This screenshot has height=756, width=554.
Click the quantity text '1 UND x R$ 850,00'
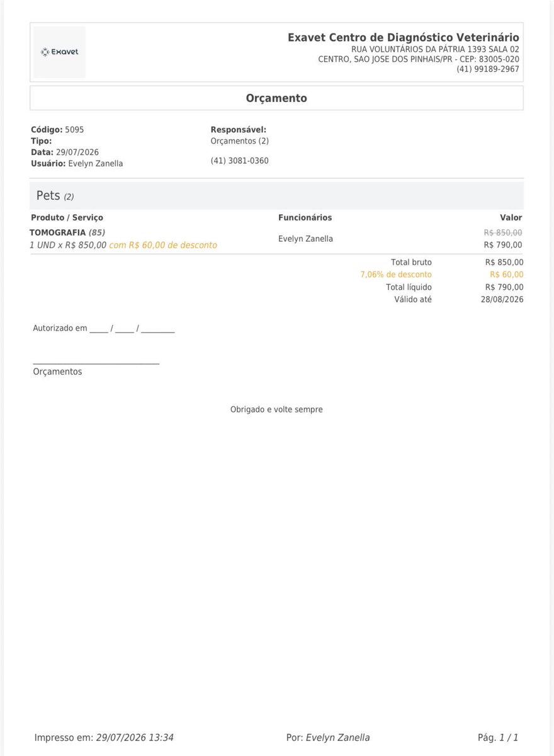point(68,245)
